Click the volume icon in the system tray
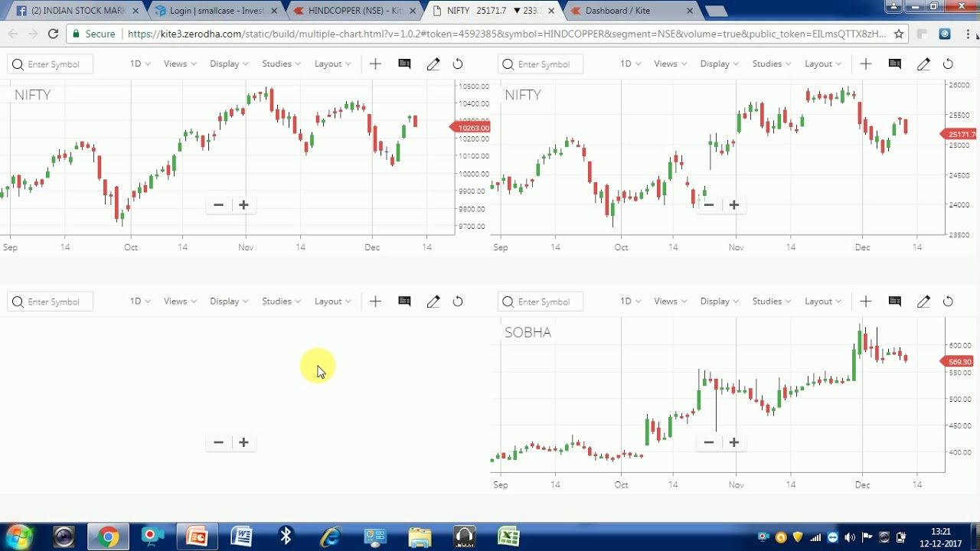Image resolution: width=980 pixels, height=551 pixels. pos(850,537)
